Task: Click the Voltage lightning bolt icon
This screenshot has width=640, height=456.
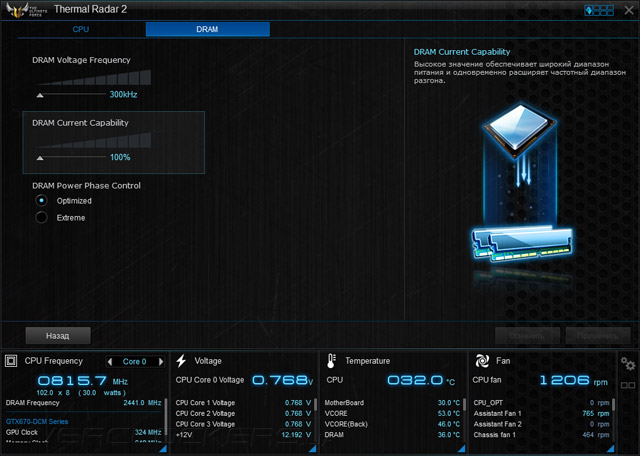Action: click(x=181, y=361)
